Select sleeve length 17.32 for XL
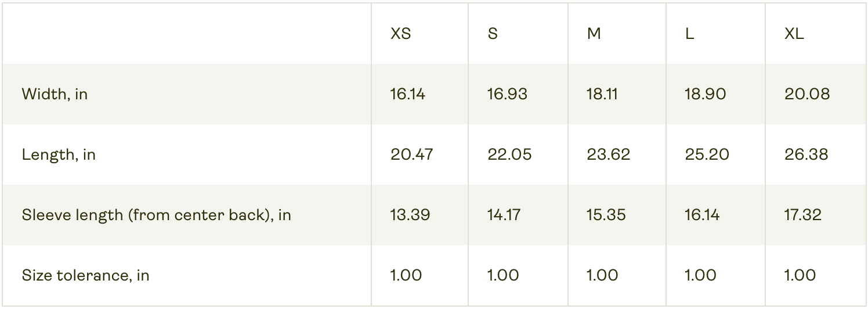Image resolution: width=868 pixels, height=309 pixels. (803, 215)
